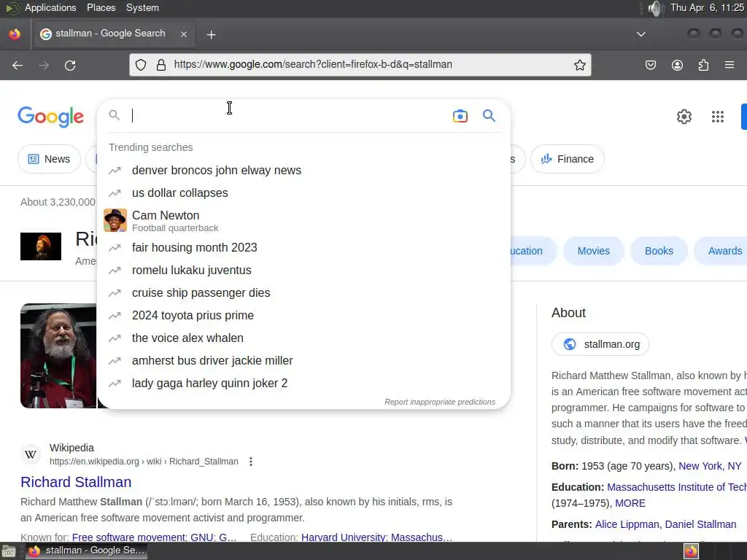Viewport: 747px width, 560px height.
Task: Open the large Stallman photo
Action: (x=58, y=356)
